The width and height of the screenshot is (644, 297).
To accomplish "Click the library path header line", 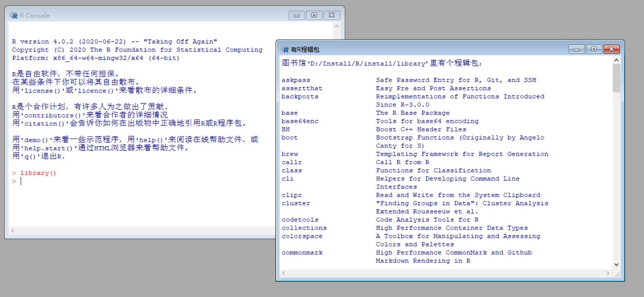I will click(382, 64).
